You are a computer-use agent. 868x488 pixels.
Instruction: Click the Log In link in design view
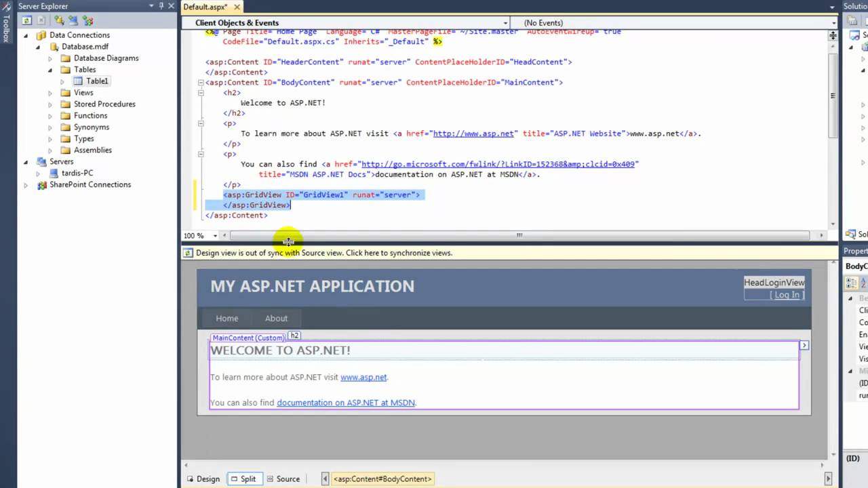[787, 295]
